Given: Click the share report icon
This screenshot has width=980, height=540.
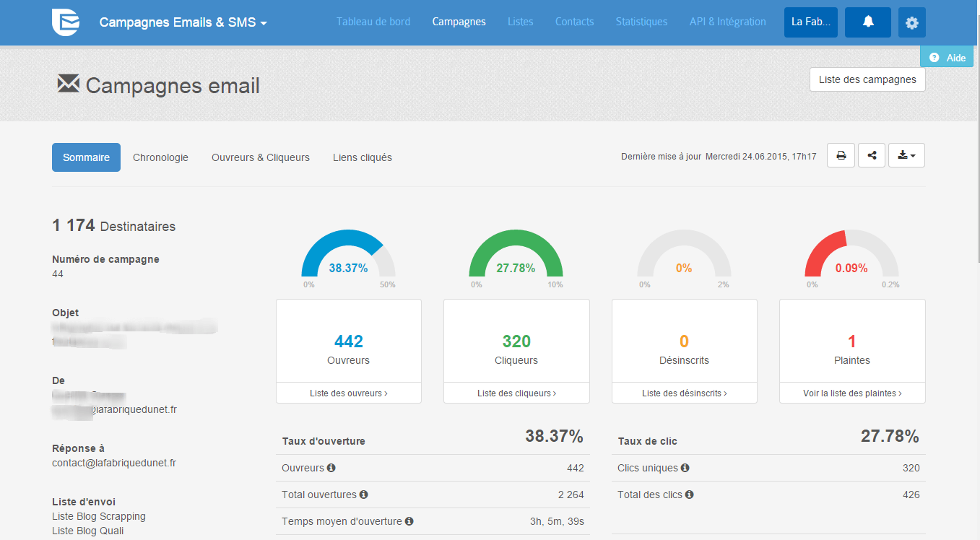Looking at the screenshot, I should pos(872,155).
